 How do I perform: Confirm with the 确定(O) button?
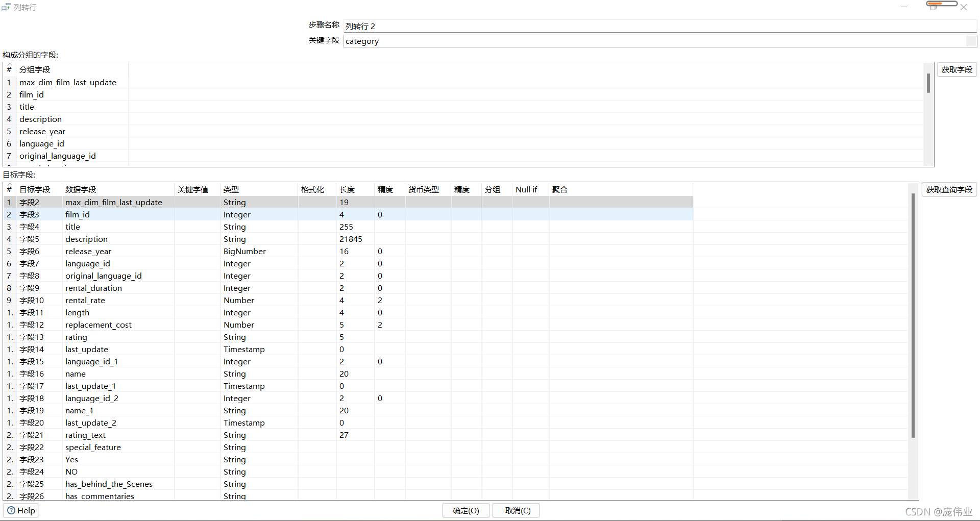coord(465,510)
